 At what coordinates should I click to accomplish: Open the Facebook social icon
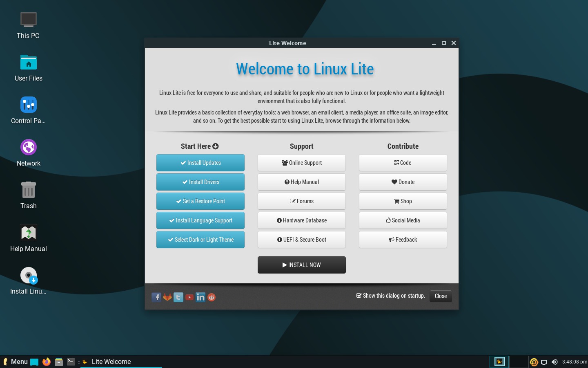(156, 297)
